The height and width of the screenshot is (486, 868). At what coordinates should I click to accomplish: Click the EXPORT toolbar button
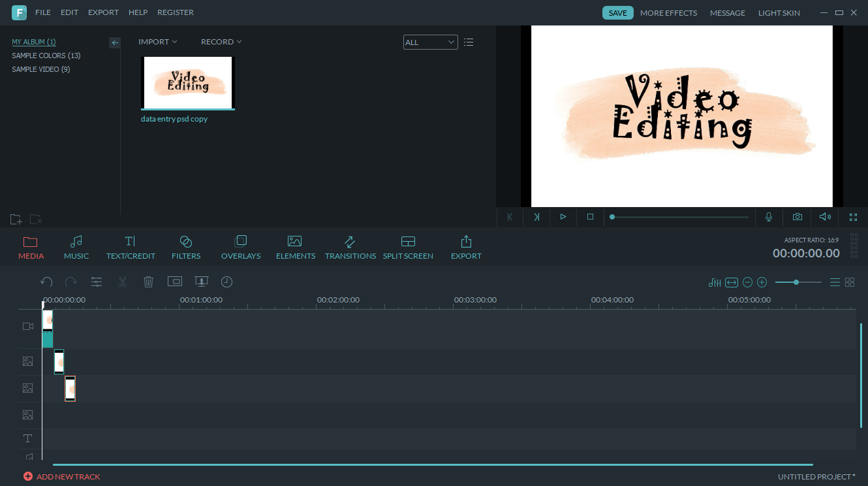tap(466, 248)
